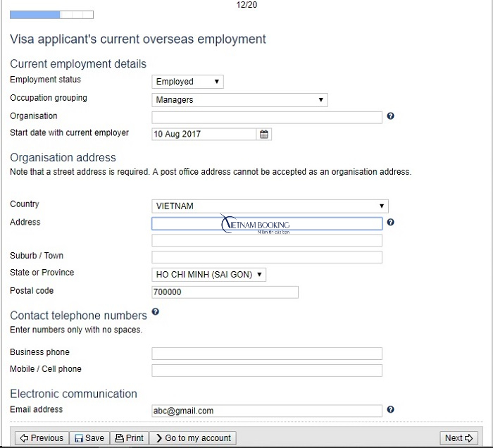The height and width of the screenshot is (448, 493).
Task: Open calendar picker for start date
Action: [x=265, y=134]
